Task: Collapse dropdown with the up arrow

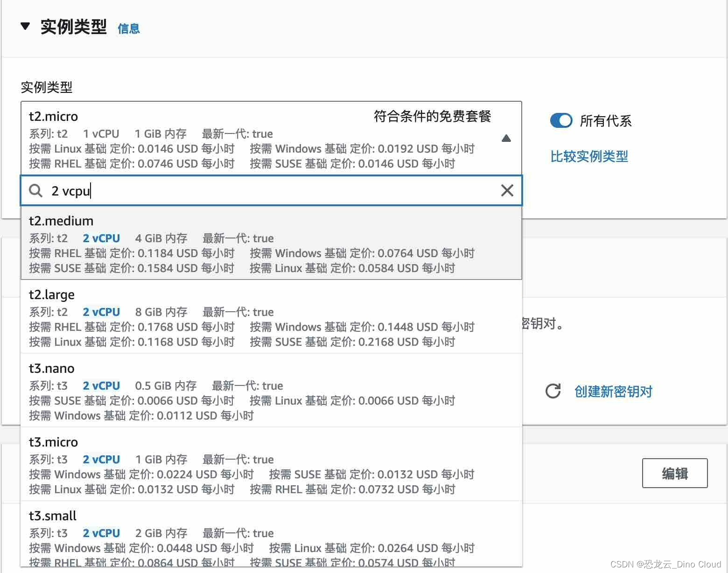Action: pos(506,138)
